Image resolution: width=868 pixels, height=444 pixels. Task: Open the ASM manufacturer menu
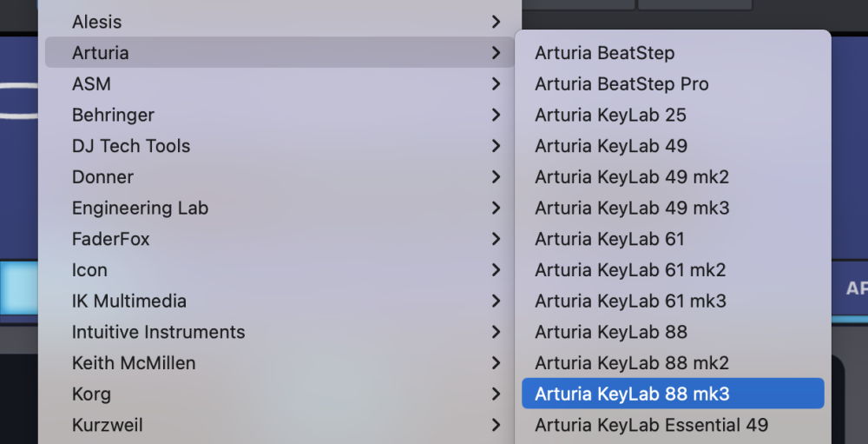pyautogui.click(x=91, y=84)
